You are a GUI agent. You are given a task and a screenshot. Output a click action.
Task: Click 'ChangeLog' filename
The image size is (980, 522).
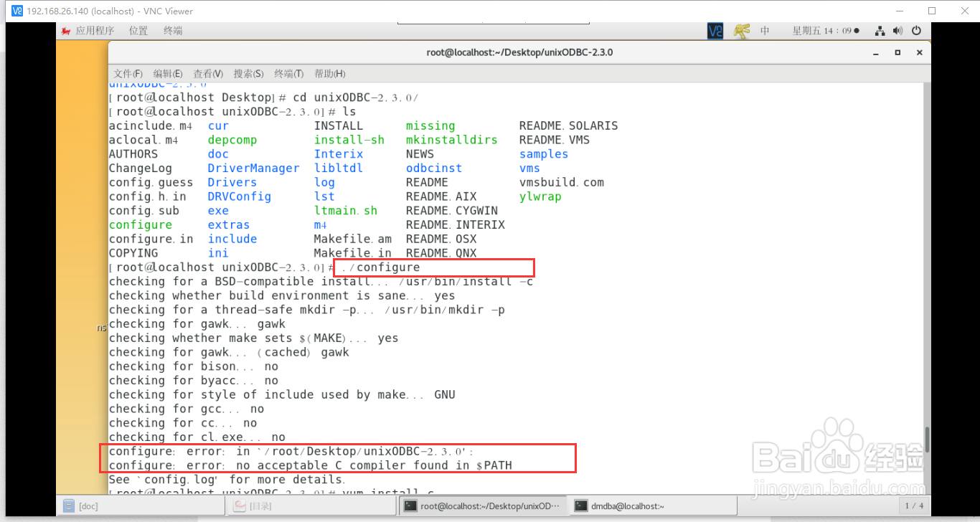[x=141, y=168]
